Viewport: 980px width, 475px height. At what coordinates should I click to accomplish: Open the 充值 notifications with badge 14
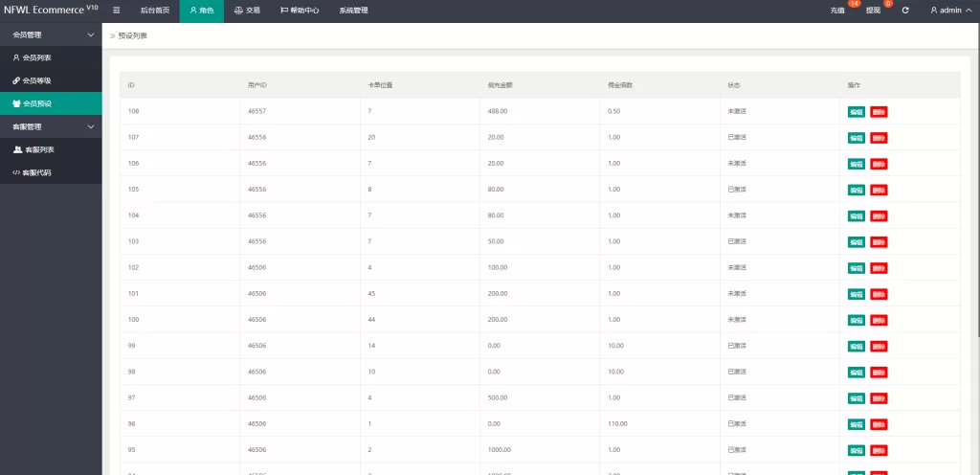(838, 11)
